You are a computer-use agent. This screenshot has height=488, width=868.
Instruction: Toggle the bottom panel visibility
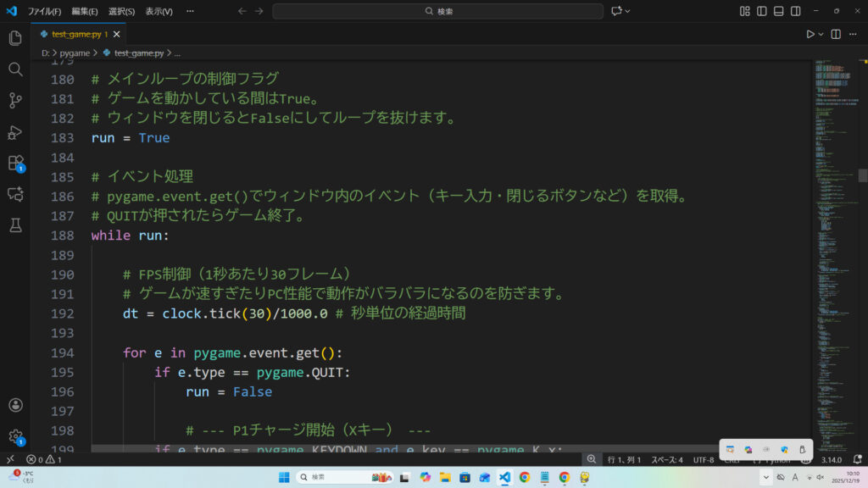coord(779,11)
